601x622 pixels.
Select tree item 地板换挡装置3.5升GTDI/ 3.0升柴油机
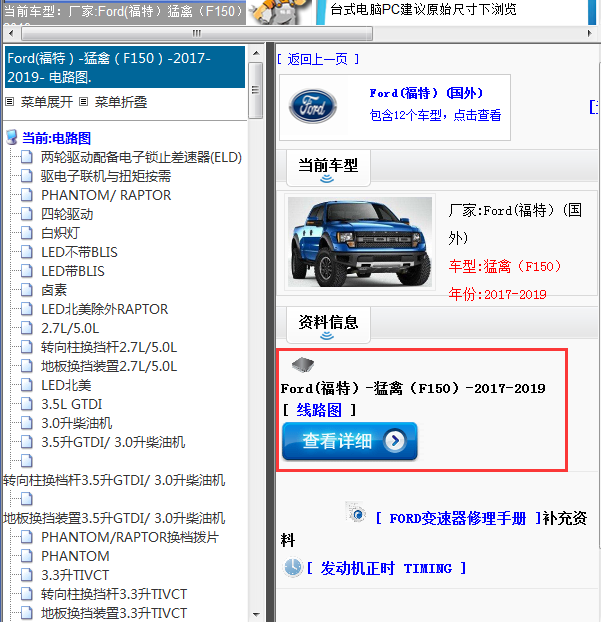pyautogui.click(x=114, y=518)
